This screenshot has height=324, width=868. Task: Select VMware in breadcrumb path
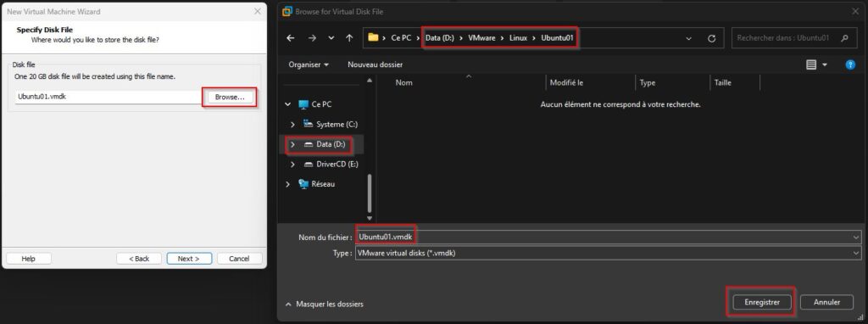click(x=481, y=38)
